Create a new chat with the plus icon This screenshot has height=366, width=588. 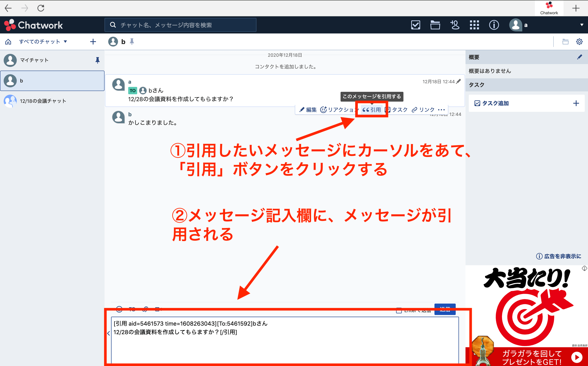point(93,42)
